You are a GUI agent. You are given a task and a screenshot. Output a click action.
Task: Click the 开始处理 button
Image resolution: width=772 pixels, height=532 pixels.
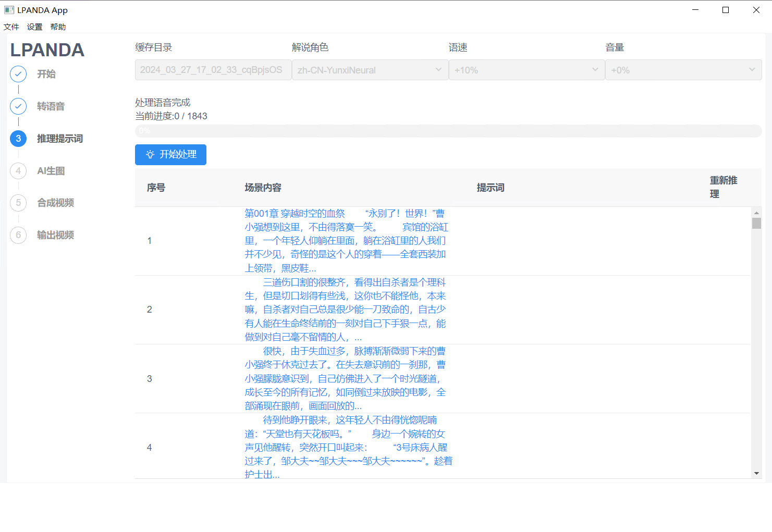click(x=170, y=155)
